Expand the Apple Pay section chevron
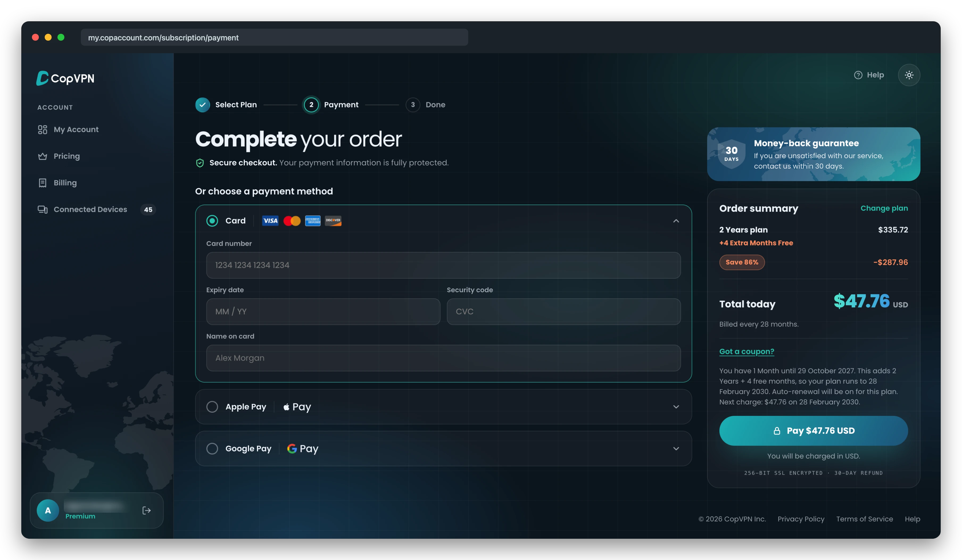Image resolution: width=962 pixels, height=560 pixels. tap(676, 407)
